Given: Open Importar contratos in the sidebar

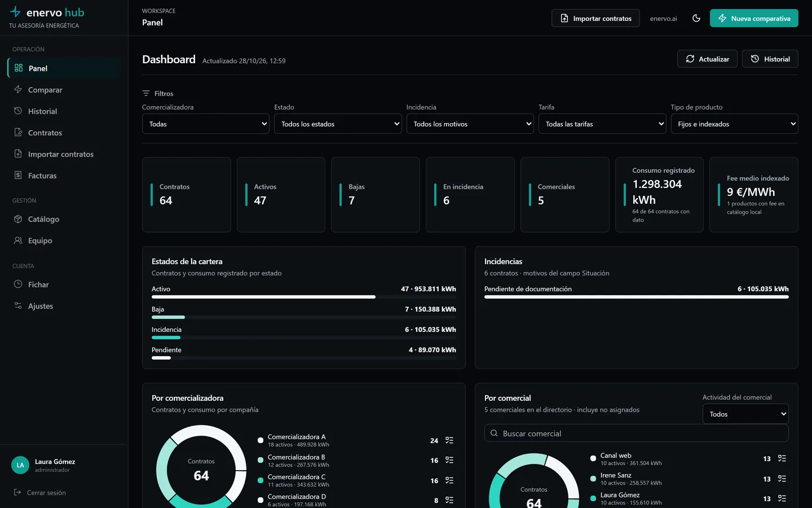Looking at the screenshot, I should click(x=65, y=154).
